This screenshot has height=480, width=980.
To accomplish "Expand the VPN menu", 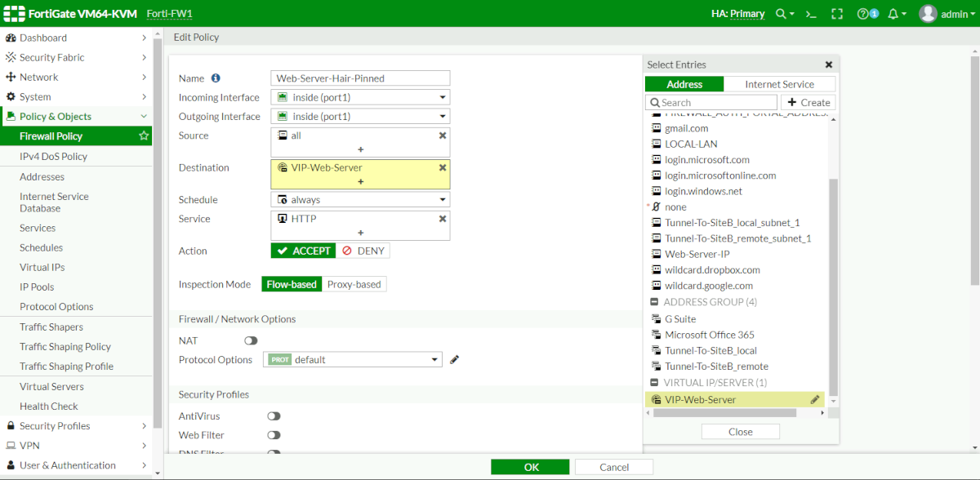I will pyautogui.click(x=76, y=445).
